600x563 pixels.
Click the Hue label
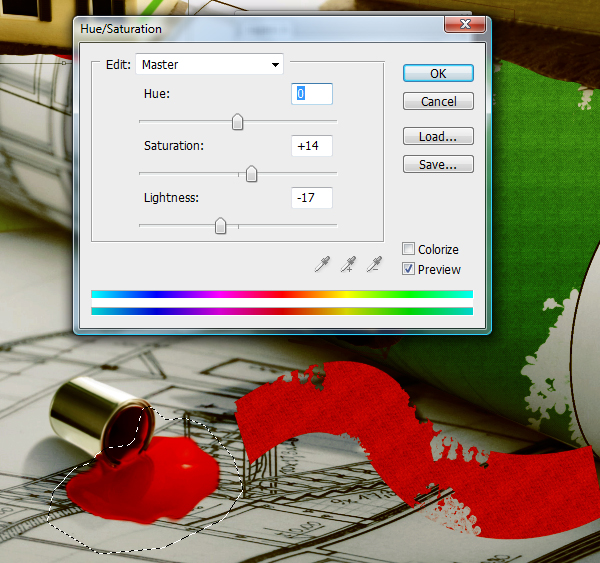[x=157, y=94]
